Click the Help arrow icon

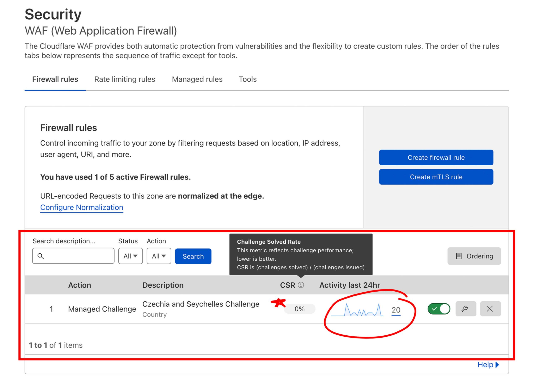click(x=497, y=365)
